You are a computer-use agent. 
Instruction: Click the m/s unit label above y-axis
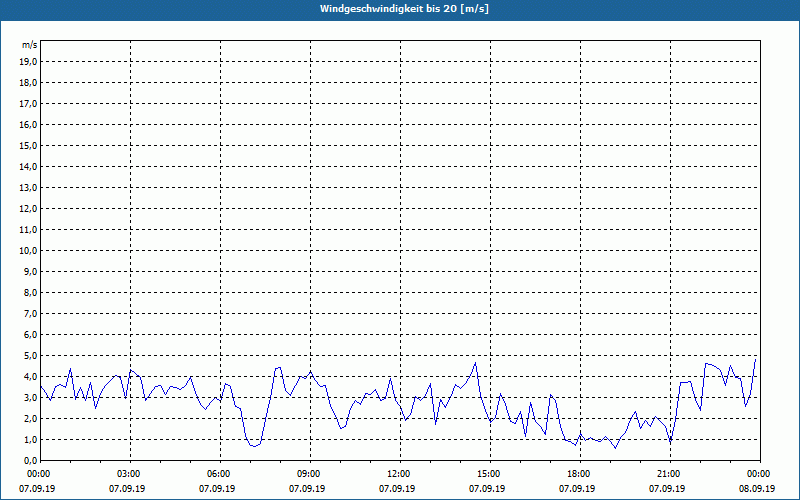pos(29,46)
